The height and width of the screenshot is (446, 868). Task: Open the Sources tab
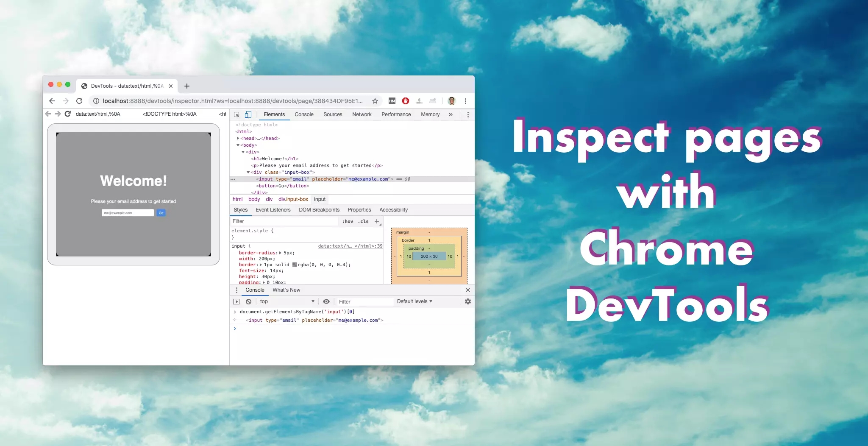tap(333, 114)
